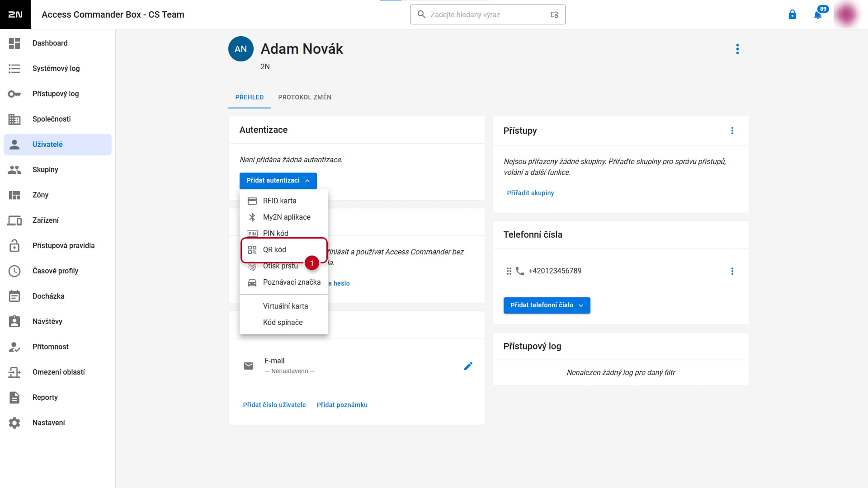868x488 pixels.
Task: Select My2N aplikace from menu
Action: tap(284, 217)
